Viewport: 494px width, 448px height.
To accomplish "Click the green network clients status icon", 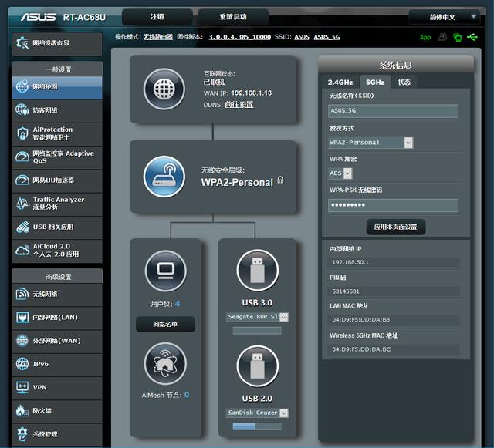I will (x=457, y=37).
